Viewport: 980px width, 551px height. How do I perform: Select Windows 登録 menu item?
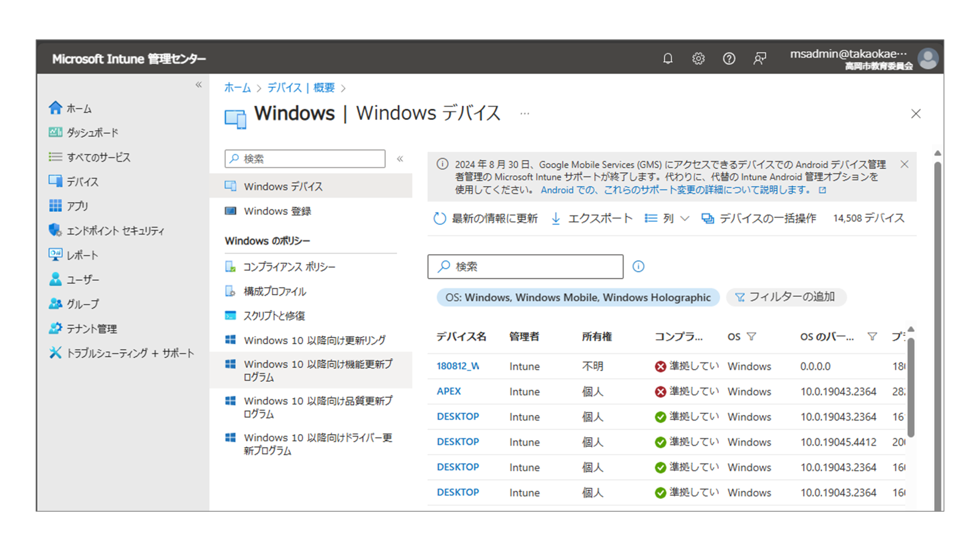(x=311, y=211)
